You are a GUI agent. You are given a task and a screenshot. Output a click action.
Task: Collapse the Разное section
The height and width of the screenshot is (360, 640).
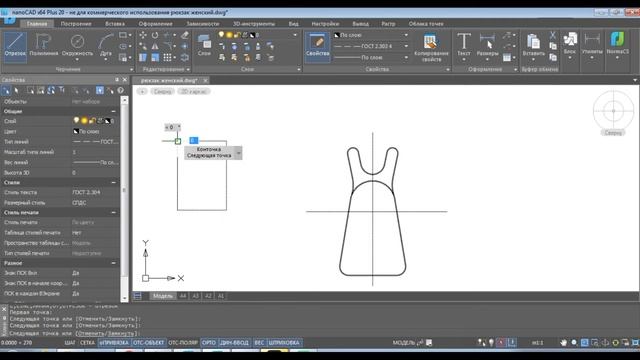point(113,263)
